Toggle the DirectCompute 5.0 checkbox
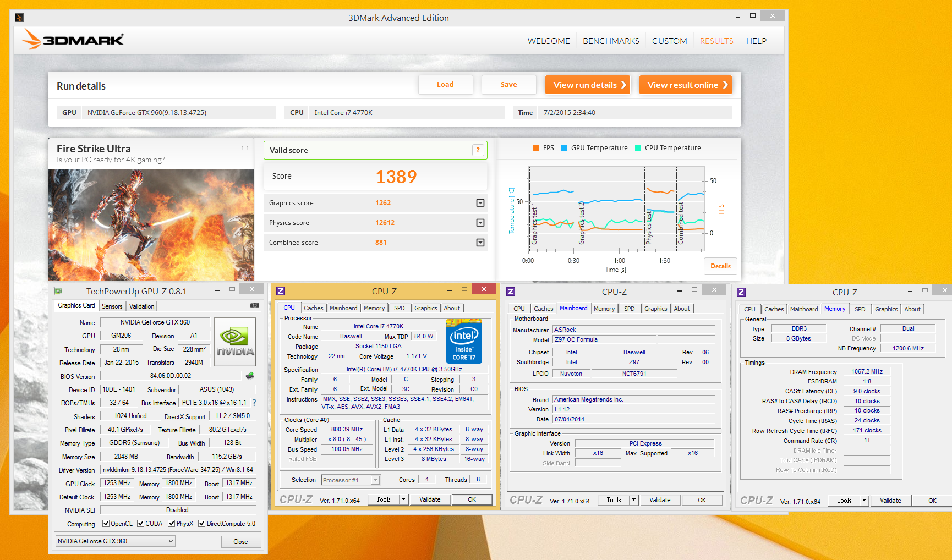 [x=201, y=524]
